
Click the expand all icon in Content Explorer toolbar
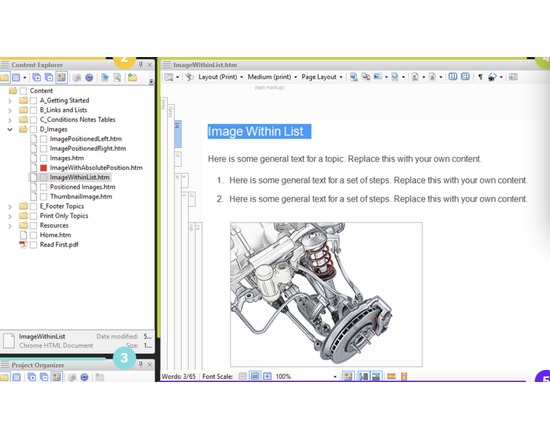click(36, 78)
